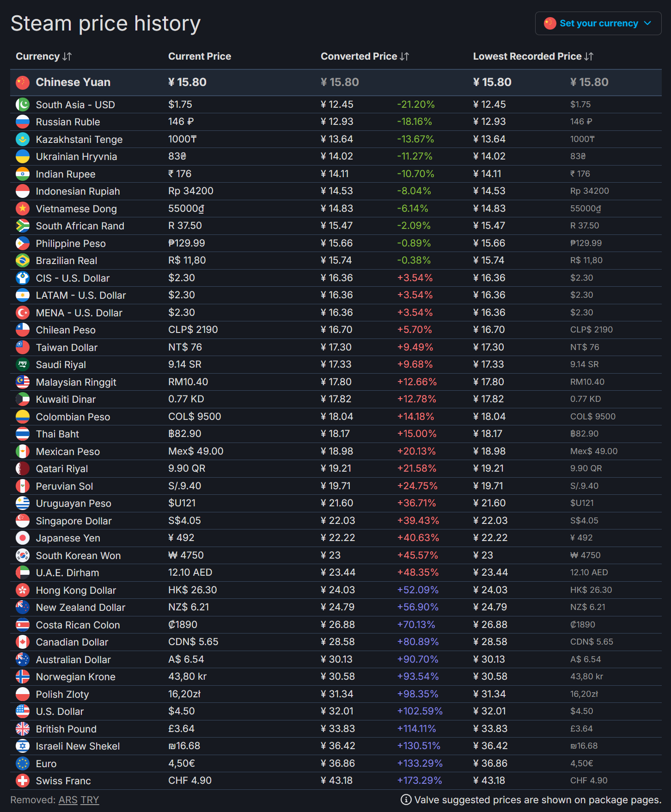Click the Canadian Dollar flag icon
671x812 pixels.
pyautogui.click(x=23, y=642)
